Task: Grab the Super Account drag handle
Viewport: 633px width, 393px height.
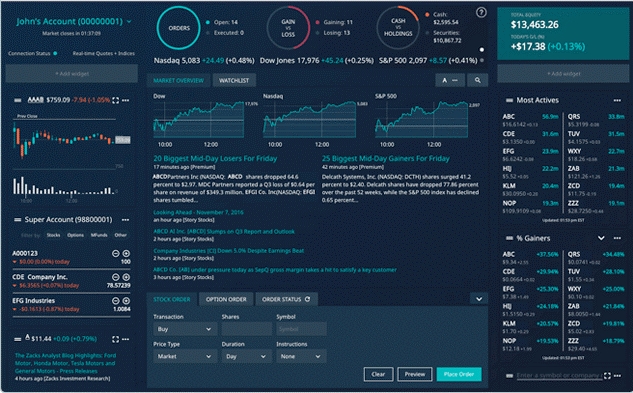Action: [18, 220]
